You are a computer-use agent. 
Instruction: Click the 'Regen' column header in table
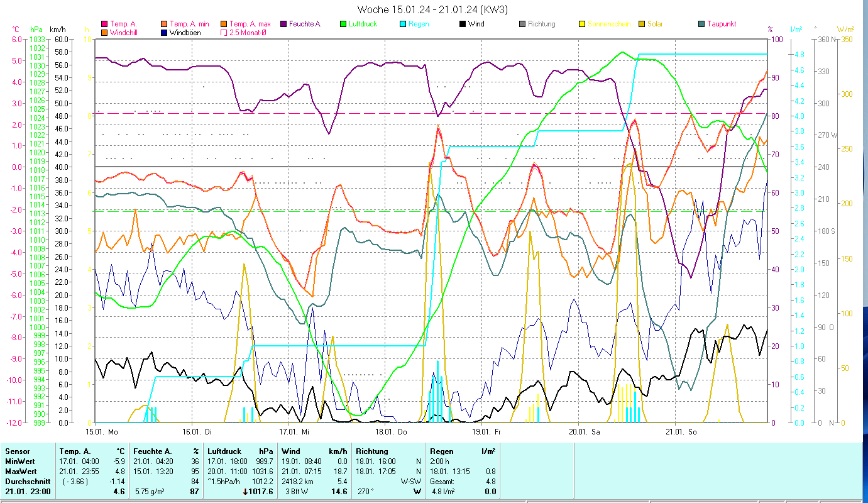click(x=441, y=451)
